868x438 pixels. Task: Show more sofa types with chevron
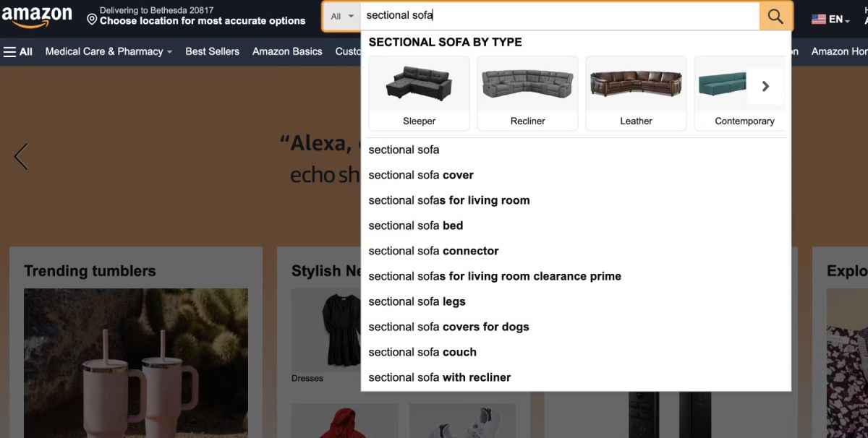coord(765,87)
